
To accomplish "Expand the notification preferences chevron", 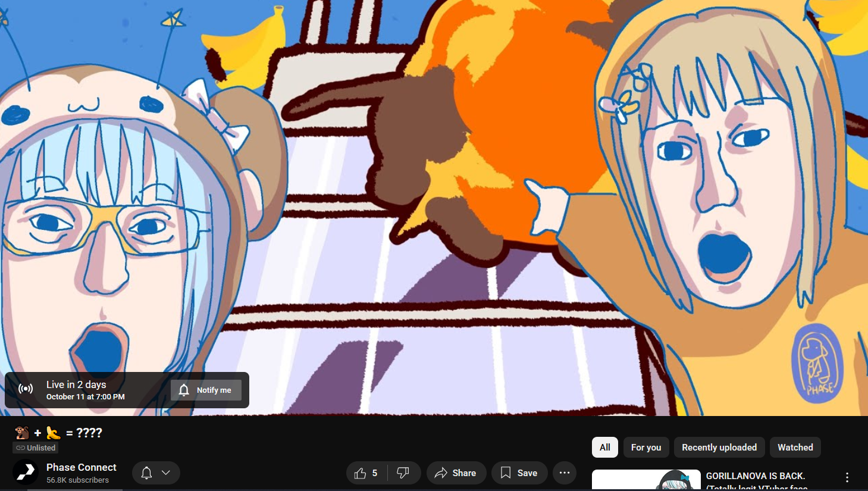I will pos(166,473).
